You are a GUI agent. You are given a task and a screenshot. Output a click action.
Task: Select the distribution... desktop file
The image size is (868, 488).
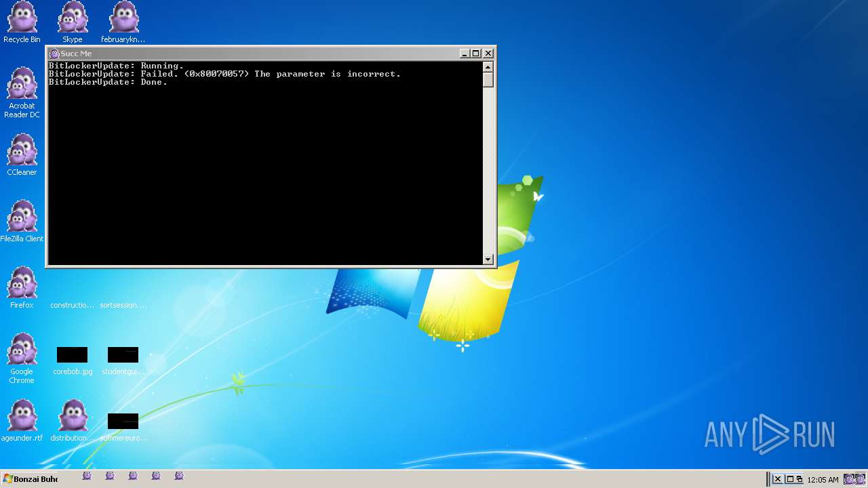[x=73, y=420]
